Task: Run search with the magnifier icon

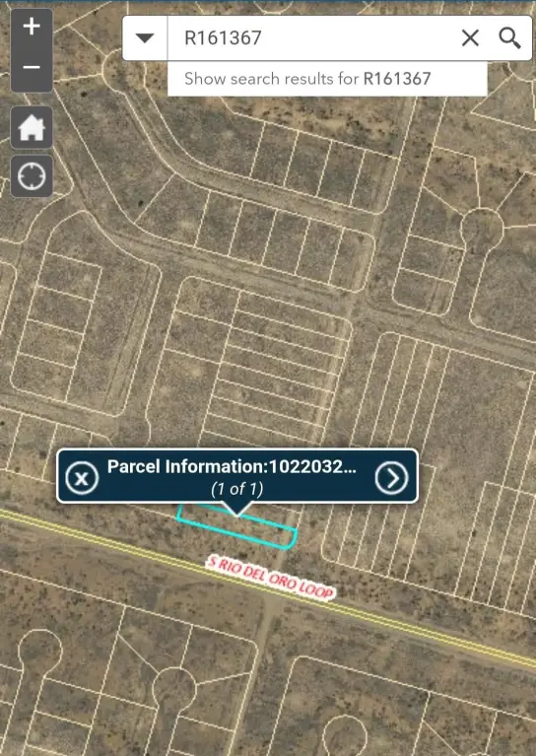Action: point(509,37)
